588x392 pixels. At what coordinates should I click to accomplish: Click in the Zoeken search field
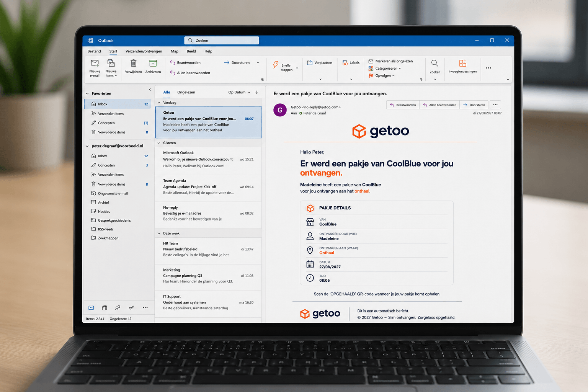click(222, 41)
